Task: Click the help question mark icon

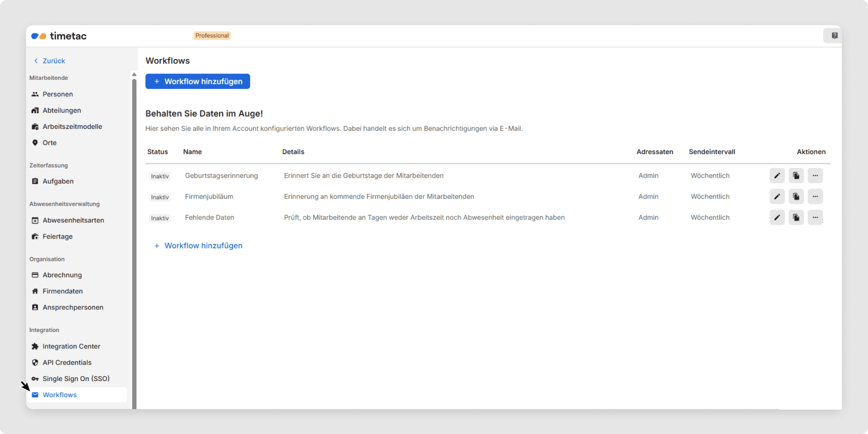Action: [x=834, y=35]
